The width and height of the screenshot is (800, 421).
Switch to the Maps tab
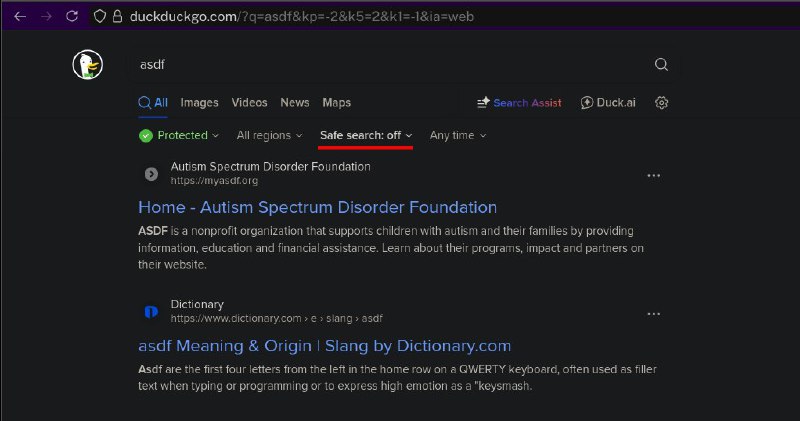pyautogui.click(x=336, y=103)
